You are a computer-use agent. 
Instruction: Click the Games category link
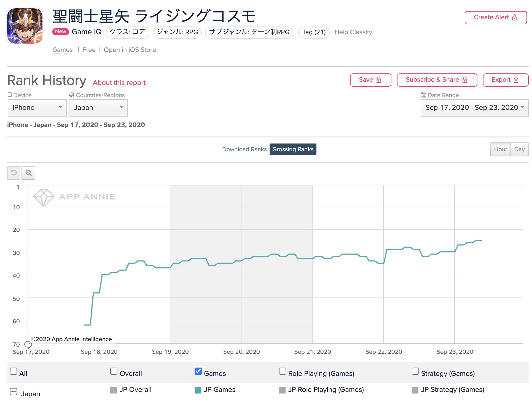63,50
